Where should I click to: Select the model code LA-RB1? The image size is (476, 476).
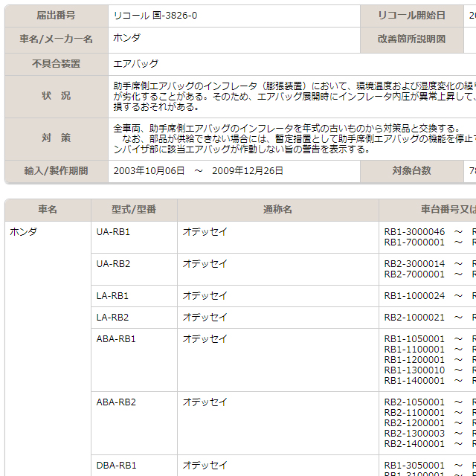[x=112, y=296]
